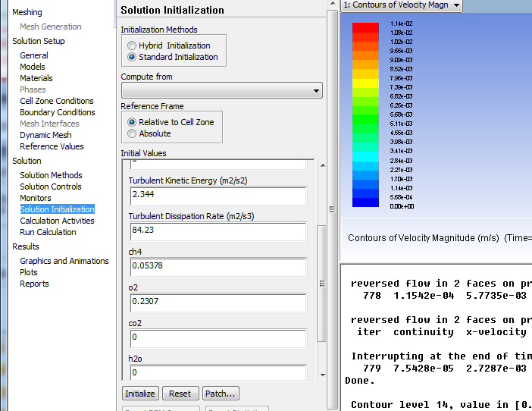Click the o2 initial value field
The width and height of the screenshot is (532, 411).
coord(217,303)
